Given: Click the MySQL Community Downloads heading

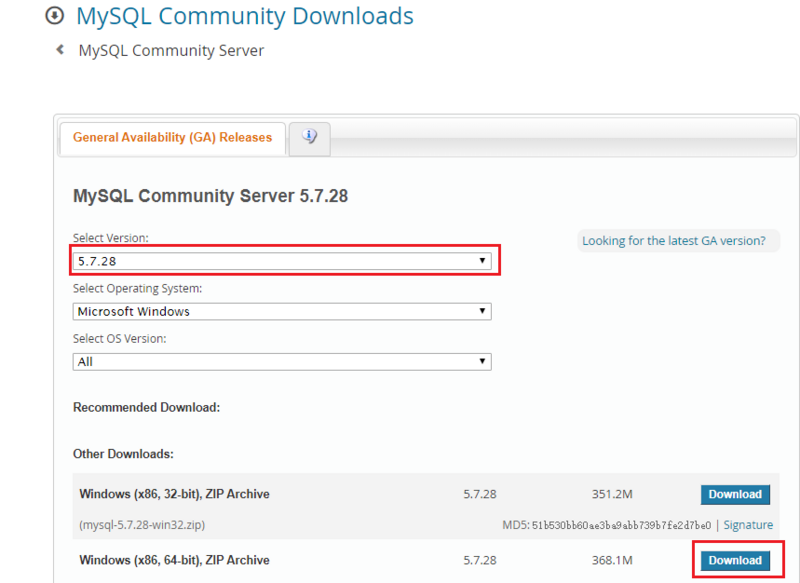Looking at the screenshot, I should click(245, 16).
